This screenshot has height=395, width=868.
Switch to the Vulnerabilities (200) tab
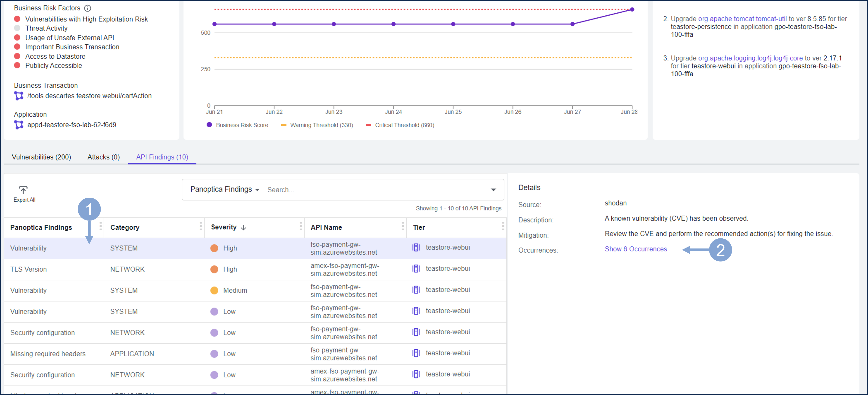click(41, 157)
